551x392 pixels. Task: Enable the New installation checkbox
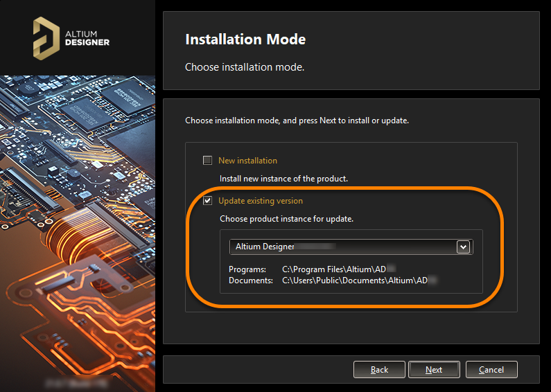click(x=207, y=161)
